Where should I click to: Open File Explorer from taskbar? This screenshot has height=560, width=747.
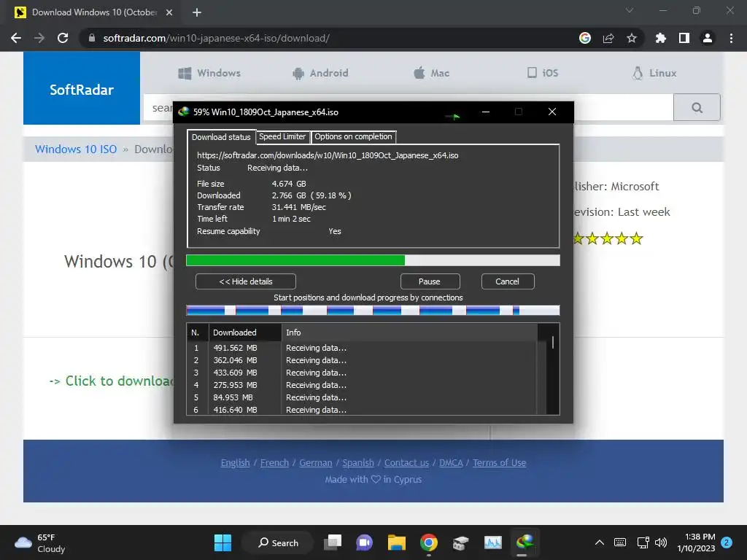pyautogui.click(x=396, y=542)
